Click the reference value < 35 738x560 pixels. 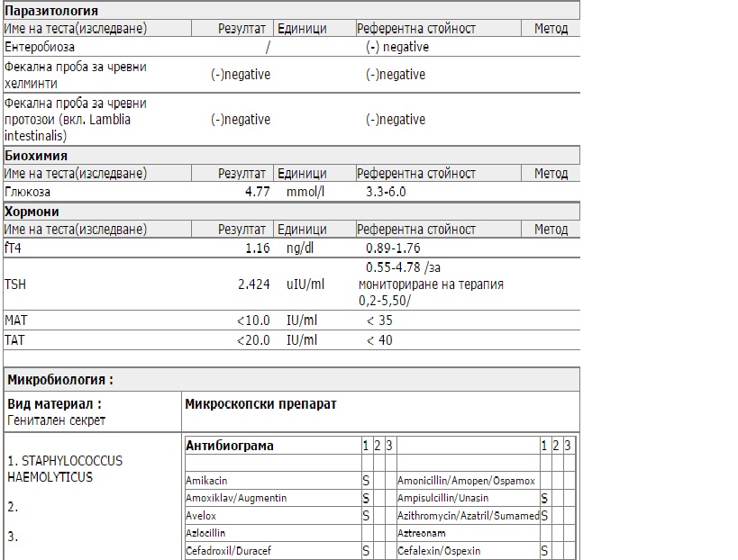point(379,321)
